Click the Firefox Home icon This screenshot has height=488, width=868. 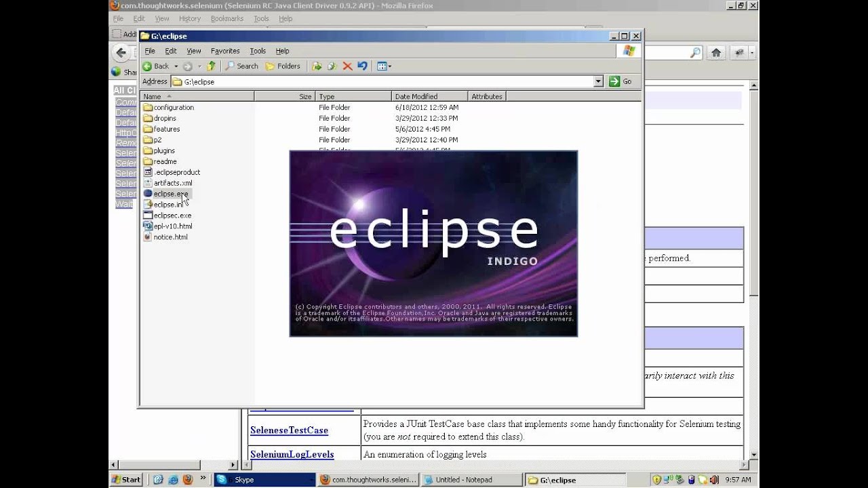[715, 53]
